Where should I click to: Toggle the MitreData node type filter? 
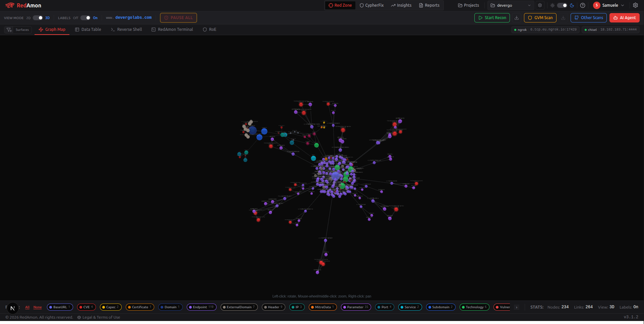tap(323, 307)
